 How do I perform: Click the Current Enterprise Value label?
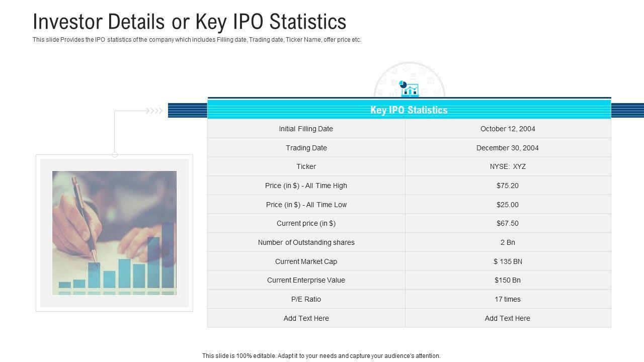pos(306,280)
